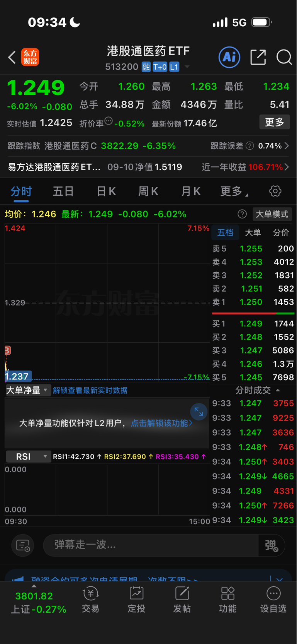This screenshot has width=297, height=644.
Task: Tap the red B marker on chart
Action: click(x=7, y=350)
